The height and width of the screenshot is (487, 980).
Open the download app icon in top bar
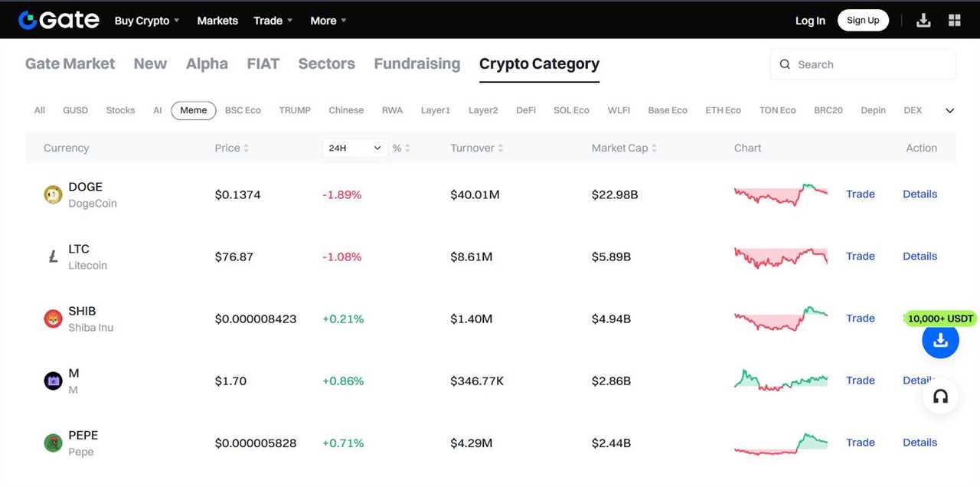[923, 19]
